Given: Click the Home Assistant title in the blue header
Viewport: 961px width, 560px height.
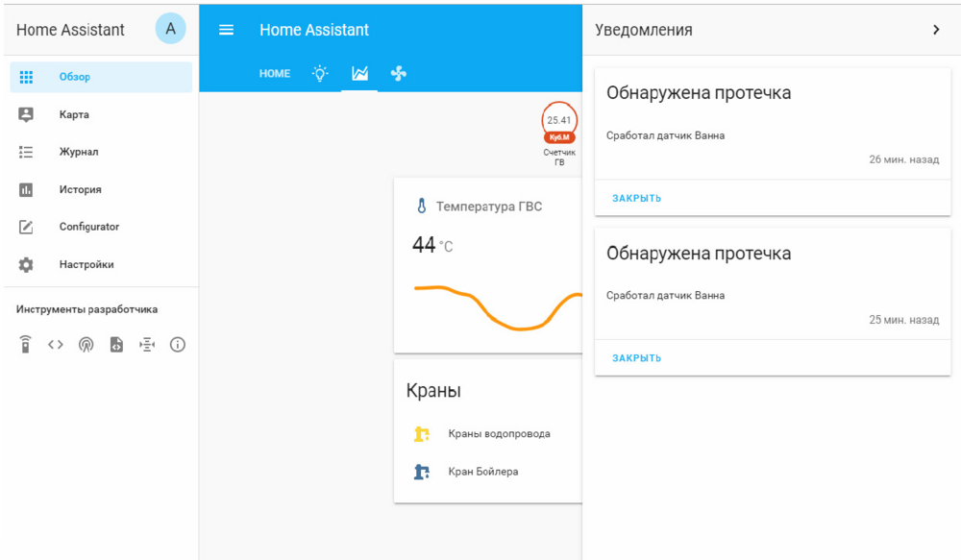Looking at the screenshot, I should point(314,30).
